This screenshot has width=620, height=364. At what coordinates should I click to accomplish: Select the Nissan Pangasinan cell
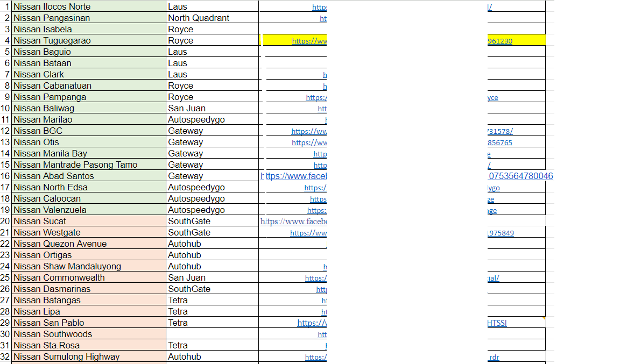click(x=89, y=18)
